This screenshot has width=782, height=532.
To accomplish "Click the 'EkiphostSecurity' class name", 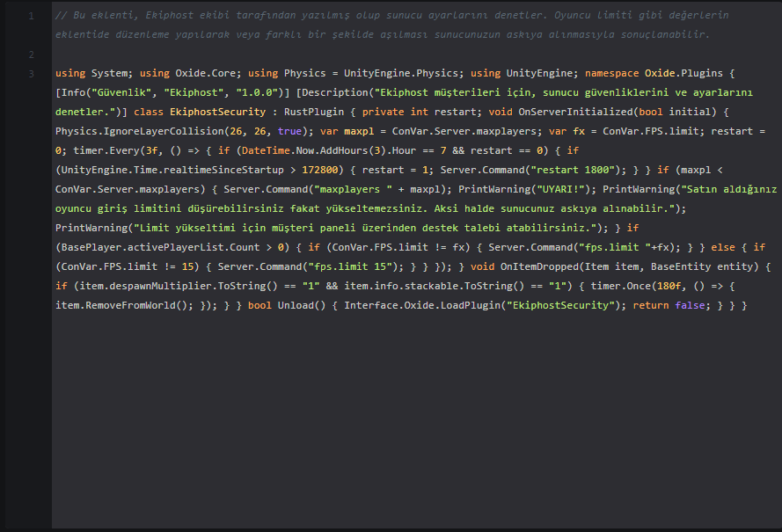I will [217, 113].
